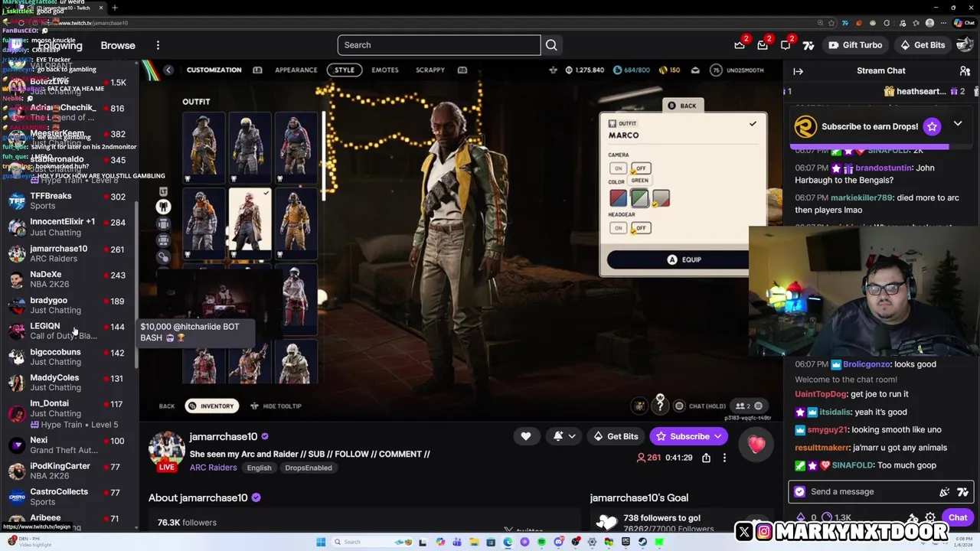Click share stream icon
The height and width of the screenshot is (551, 980).
click(x=706, y=458)
